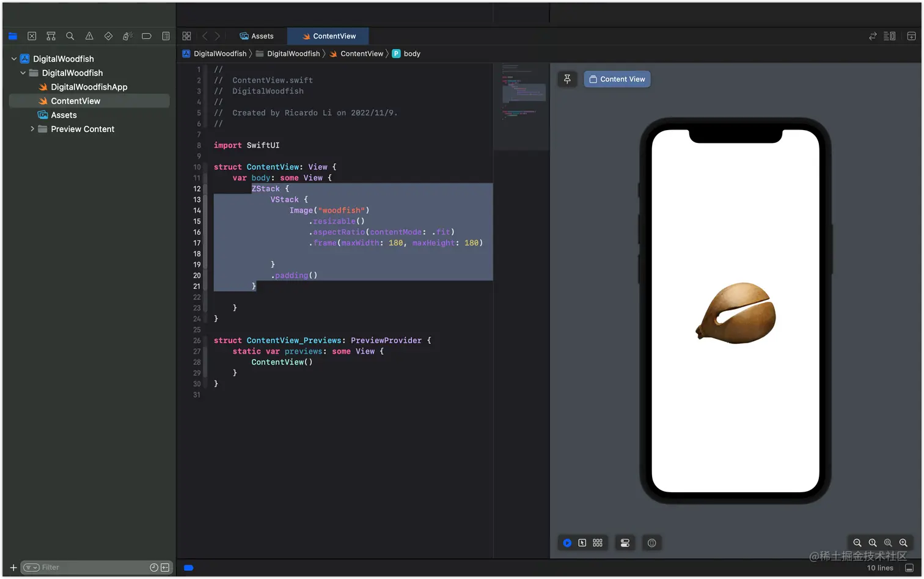Image resolution: width=924 pixels, height=579 pixels.
Task: Open preview Device Settings icon
Action: click(x=625, y=543)
